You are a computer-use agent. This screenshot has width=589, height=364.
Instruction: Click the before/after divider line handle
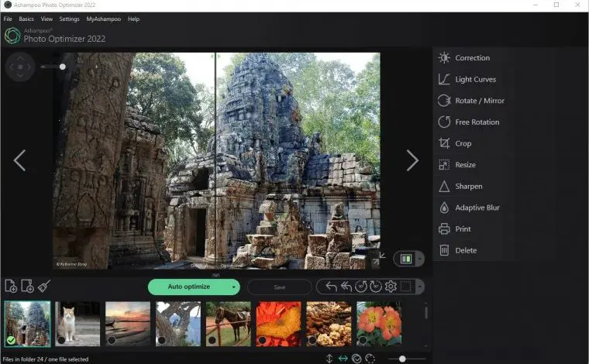coord(215,160)
